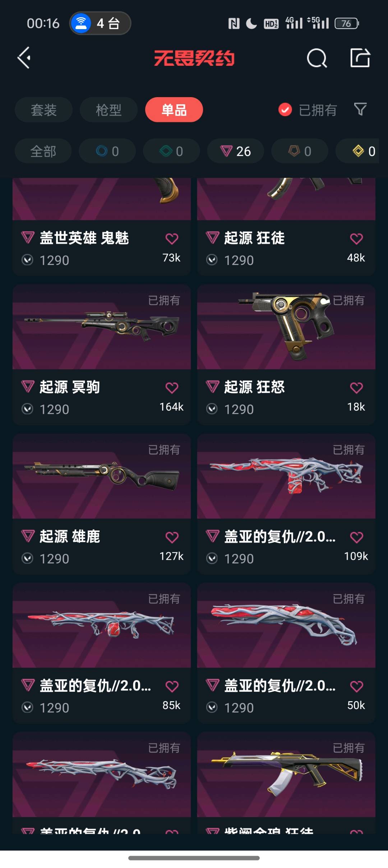Select the yellow diamond tier filter
The width and height of the screenshot is (388, 868).
click(359, 151)
